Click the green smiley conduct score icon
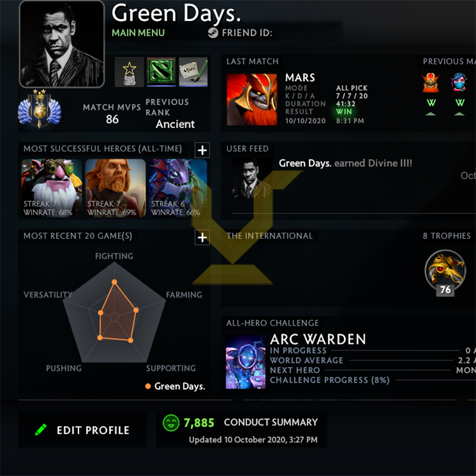The image size is (476, 476). click(x=171, y=422)
